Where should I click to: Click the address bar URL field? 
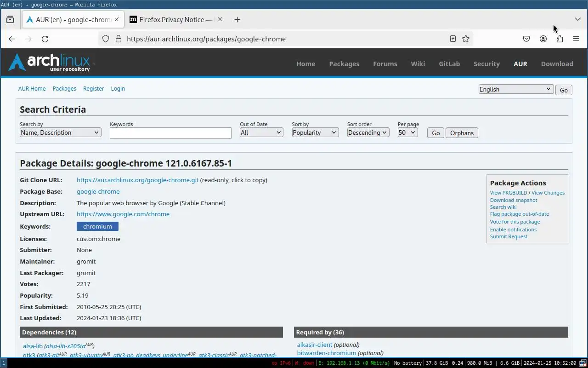(285, 39)
